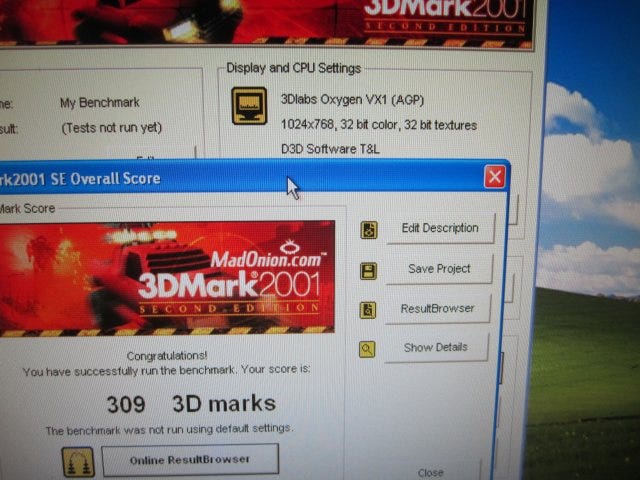Screen dimensions: 640x480
Task: Click the '3D marks' label
Action: [x=224, y=404]
